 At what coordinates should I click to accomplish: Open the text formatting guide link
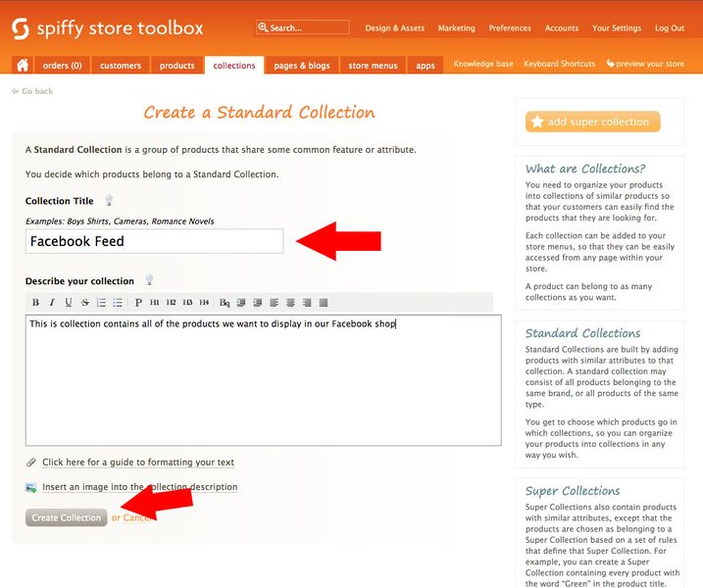(137, 463)
